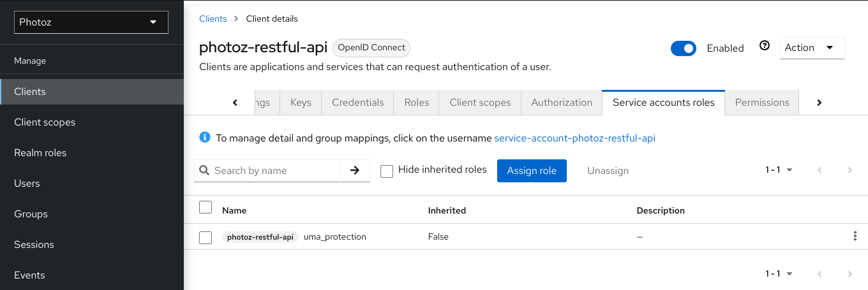
Task: Tick the select-all checkbox in table header
Action: pos(206,207)
